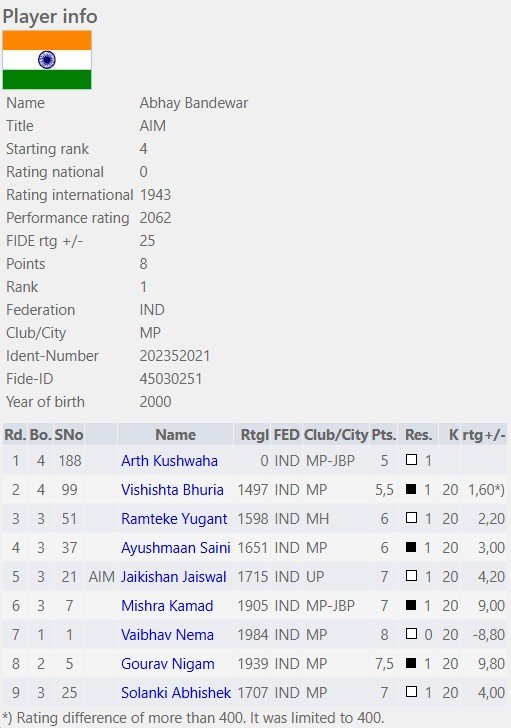Screen dimensions: 511x728
Task: Click white piece icon in round 1
Action: tap(411, 460)
